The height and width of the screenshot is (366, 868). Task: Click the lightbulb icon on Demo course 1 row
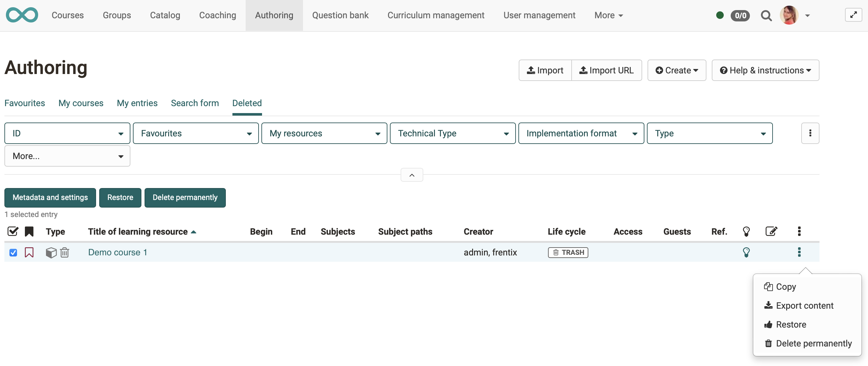click(746, 252)
